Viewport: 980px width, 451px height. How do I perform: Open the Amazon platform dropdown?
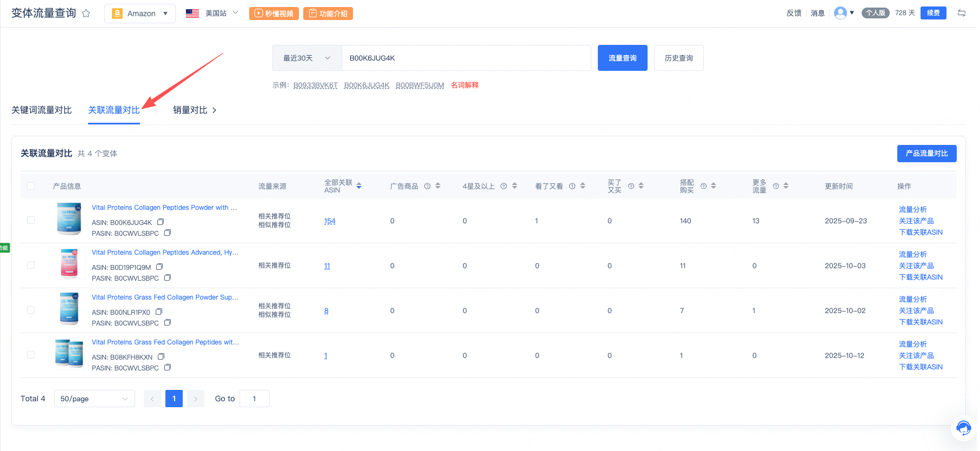point(140,14)
